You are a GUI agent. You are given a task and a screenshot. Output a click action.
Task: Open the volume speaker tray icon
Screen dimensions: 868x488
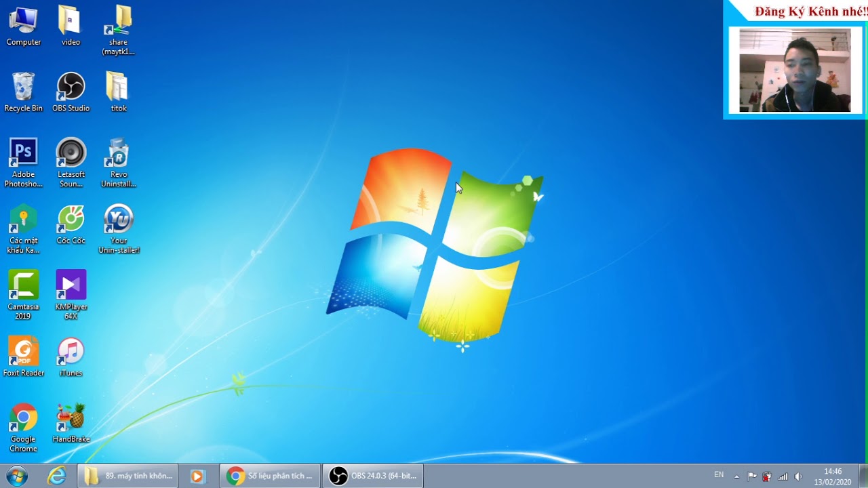[798, 476]
